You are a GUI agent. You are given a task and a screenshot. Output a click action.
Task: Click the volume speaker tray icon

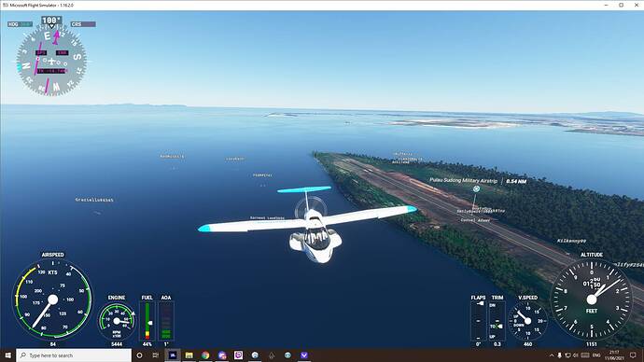[576, 355]
